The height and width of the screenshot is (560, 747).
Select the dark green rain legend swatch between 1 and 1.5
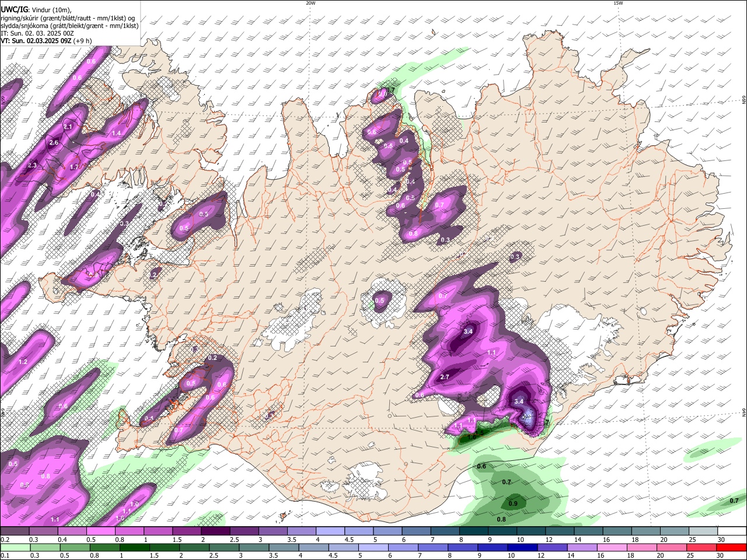(x=134, y=547)
